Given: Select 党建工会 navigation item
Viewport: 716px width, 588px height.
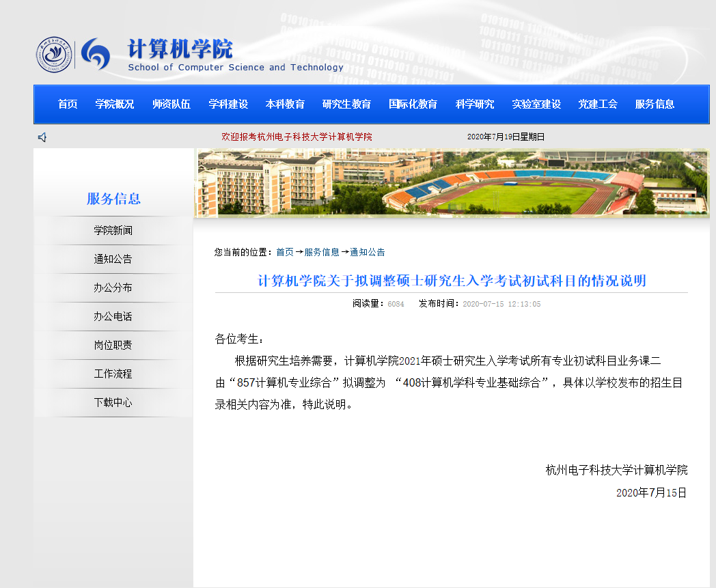Looking at the screenshot, I should click(598, 104).
